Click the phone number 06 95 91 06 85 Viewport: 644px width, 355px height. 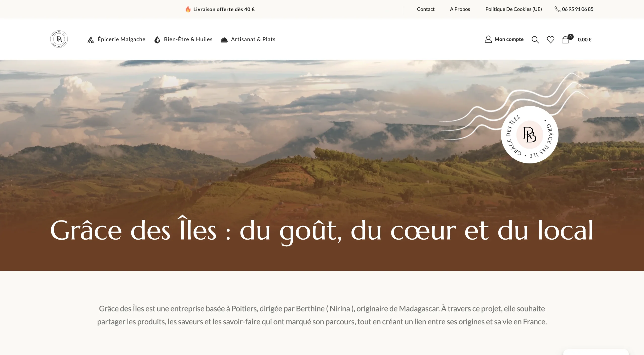point(577,9)
